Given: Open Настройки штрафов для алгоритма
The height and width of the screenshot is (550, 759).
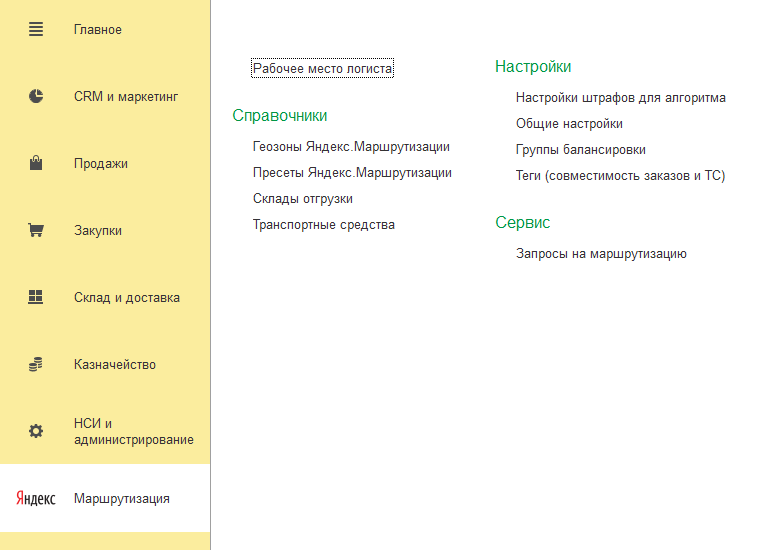Looking at the screenshot, I should [621, 98].
